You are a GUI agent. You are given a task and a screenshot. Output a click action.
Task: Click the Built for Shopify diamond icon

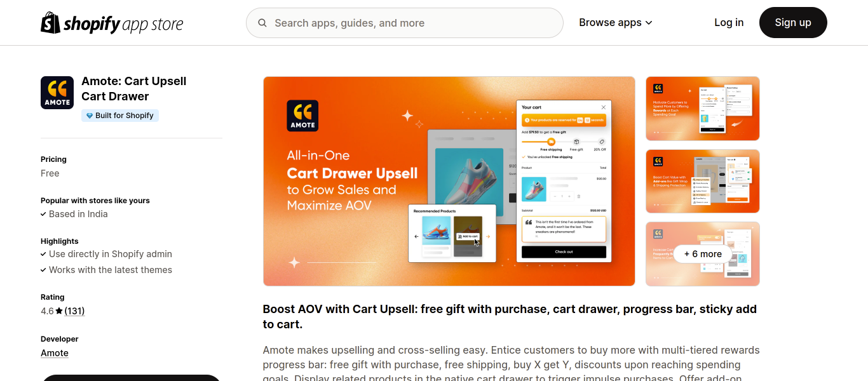[x=90, y=116]
